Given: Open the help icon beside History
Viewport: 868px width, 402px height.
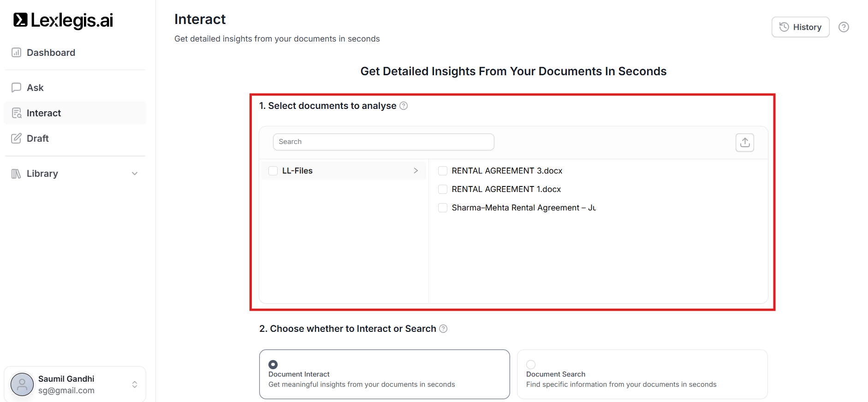Looking at the screenshot, I should 844,27.
